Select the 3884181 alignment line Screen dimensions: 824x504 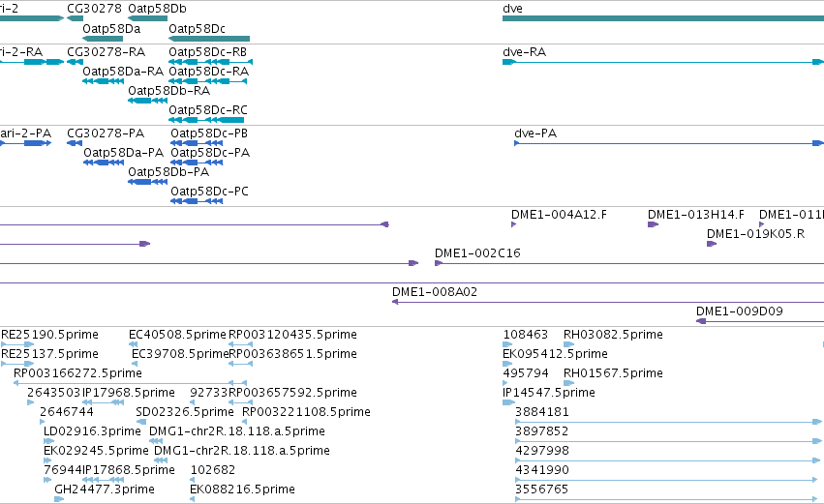[668, 422]
